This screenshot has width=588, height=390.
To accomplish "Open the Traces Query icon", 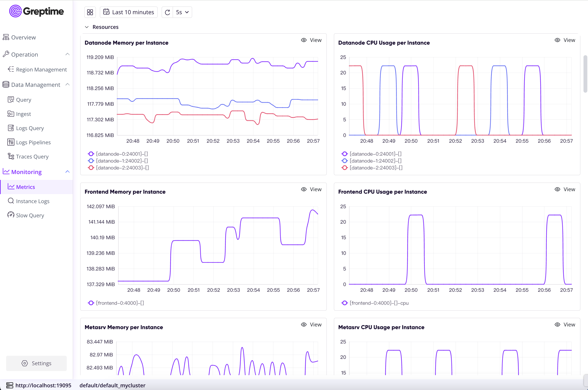I will tap(11, 156).
